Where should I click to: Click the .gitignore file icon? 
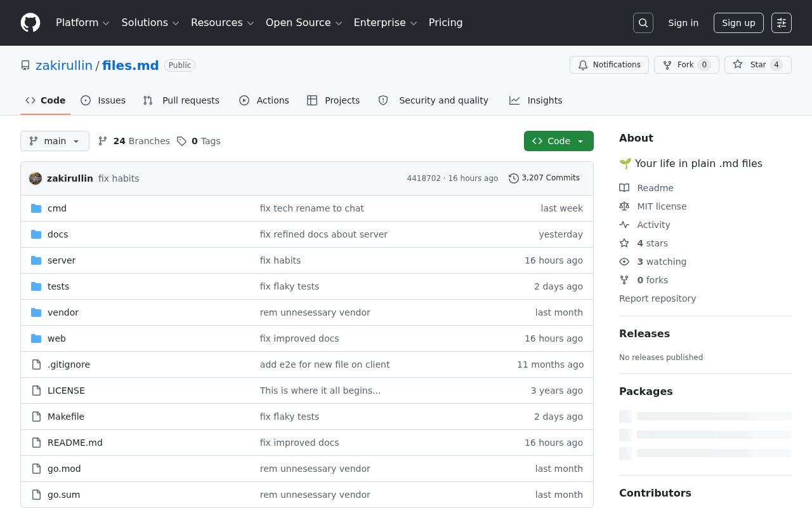36,364
